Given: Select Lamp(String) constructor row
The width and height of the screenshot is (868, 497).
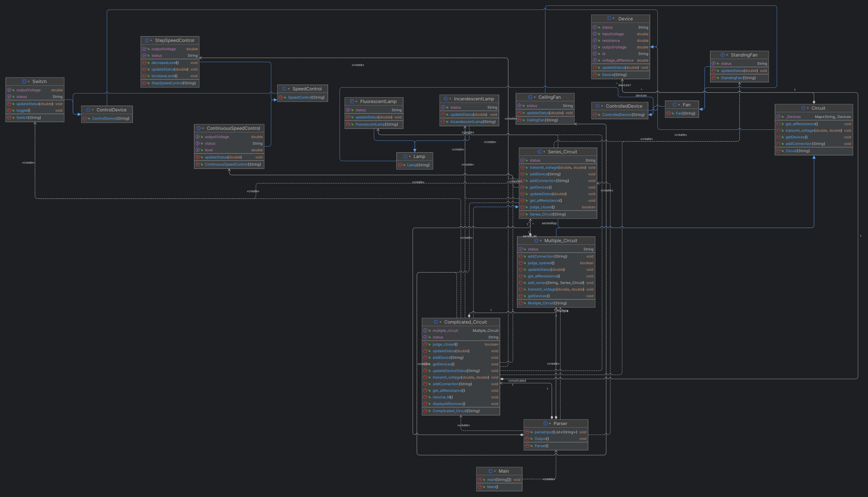Looking at the screenshot, I should (x=415, y=165).
